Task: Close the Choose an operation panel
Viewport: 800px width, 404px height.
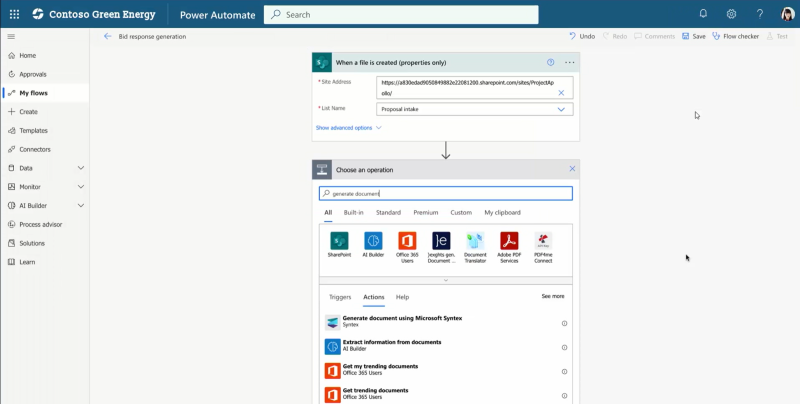Action: (572, 169)
